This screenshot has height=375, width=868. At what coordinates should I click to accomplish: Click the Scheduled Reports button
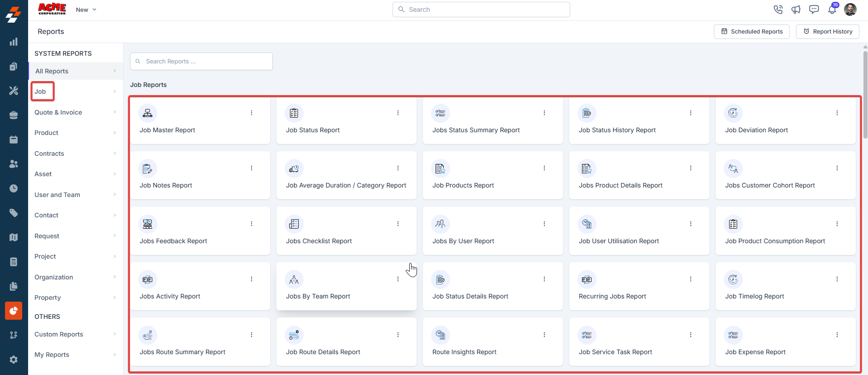(x=752, y=32)
